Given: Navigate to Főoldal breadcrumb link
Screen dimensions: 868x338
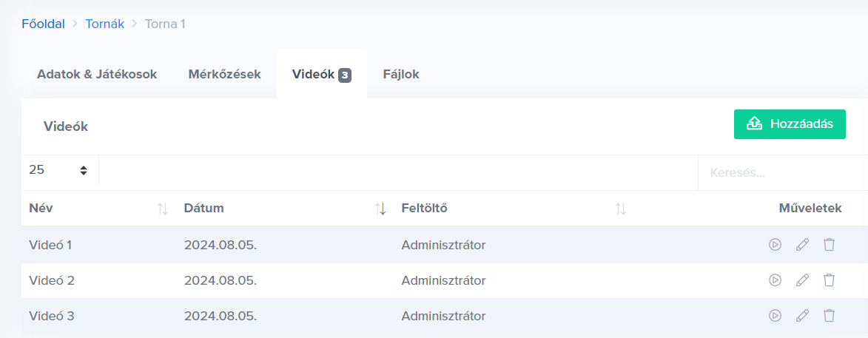Looking at the screenshot, I should [43, 24].
